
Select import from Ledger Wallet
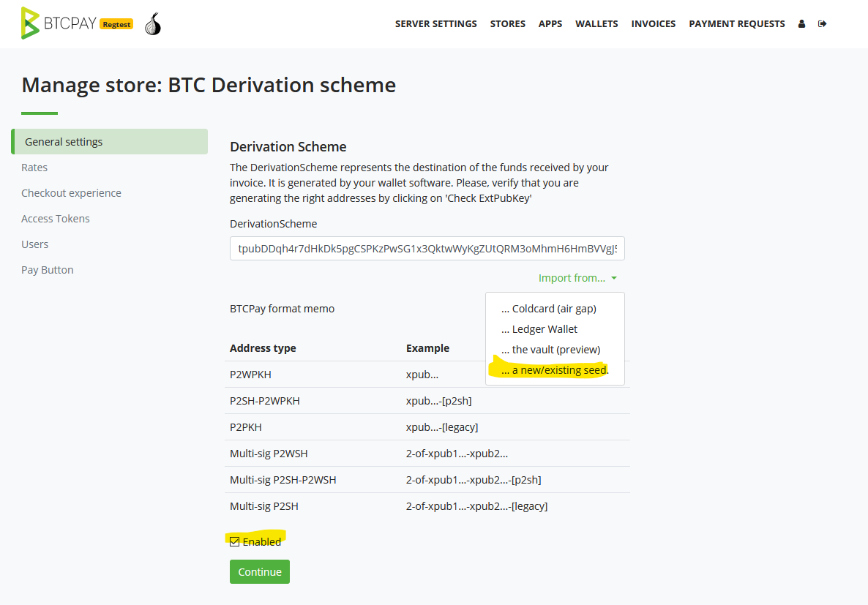point(539,328)
